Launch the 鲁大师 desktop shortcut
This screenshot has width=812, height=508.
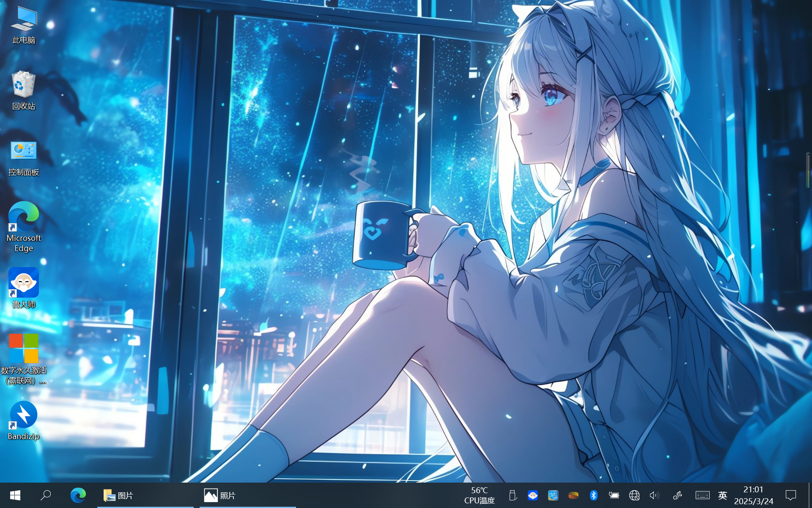pyautogui.click(x=24, y=288)
